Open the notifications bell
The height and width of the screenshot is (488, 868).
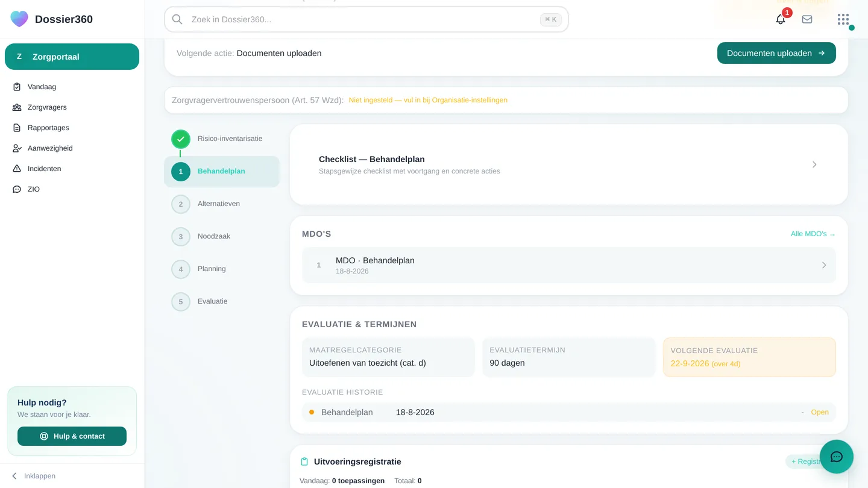781,19
